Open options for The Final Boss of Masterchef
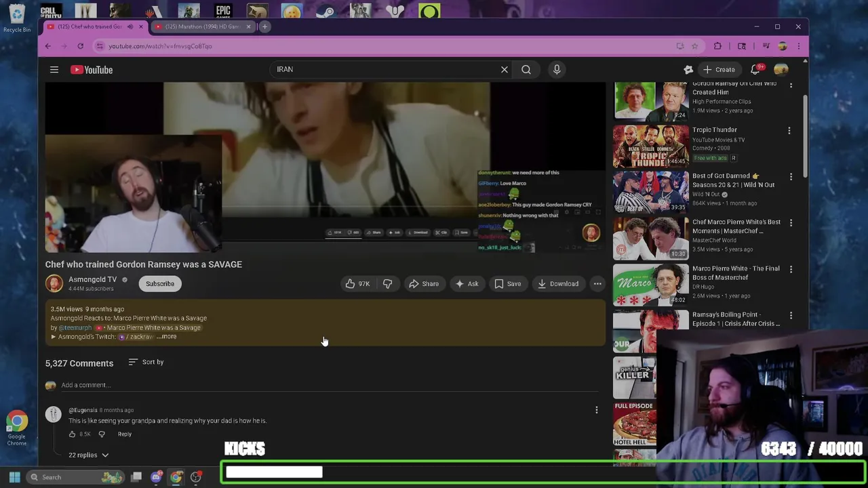 (x=790, y=270)
